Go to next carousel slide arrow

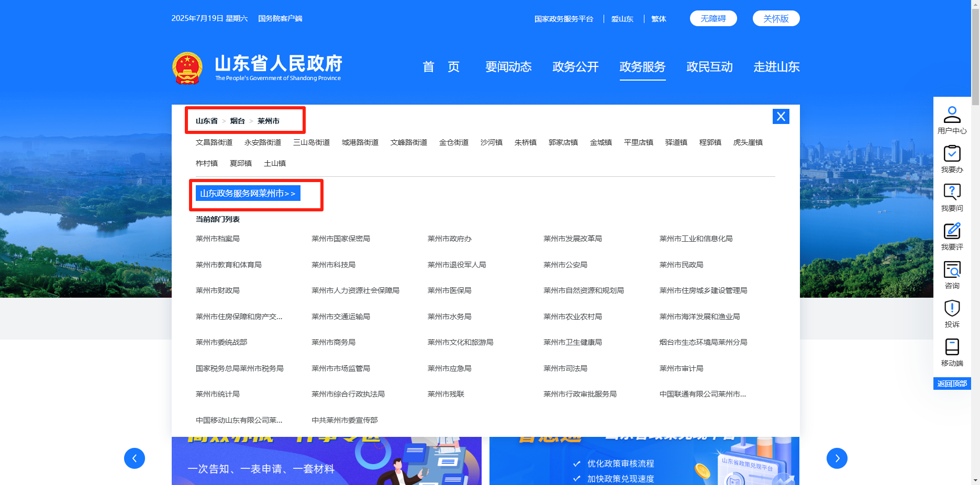click(x=837, y=458)
